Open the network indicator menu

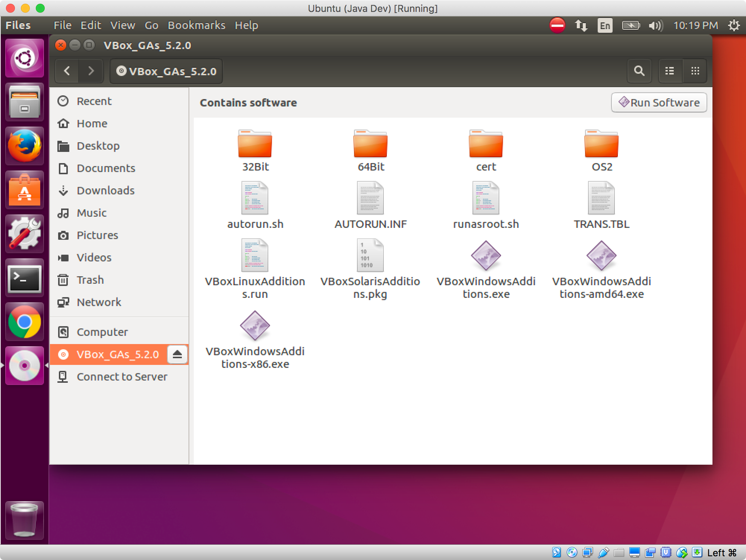[581, 25]
